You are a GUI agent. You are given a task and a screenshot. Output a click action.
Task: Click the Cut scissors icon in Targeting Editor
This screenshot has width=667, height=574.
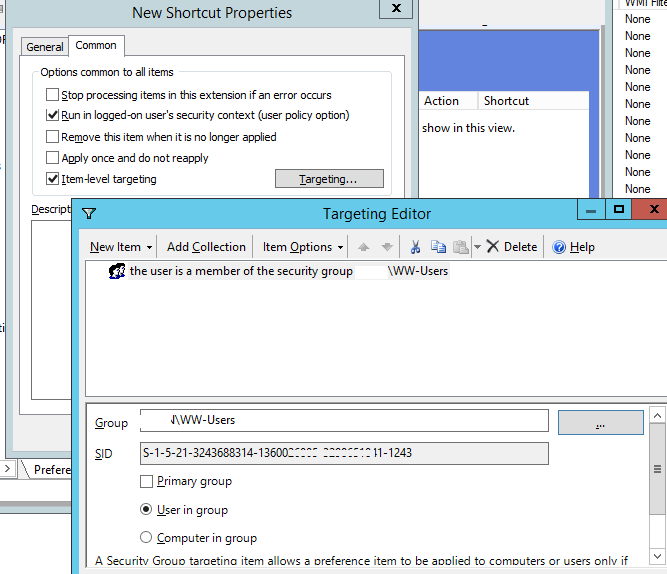pos(415,247)
